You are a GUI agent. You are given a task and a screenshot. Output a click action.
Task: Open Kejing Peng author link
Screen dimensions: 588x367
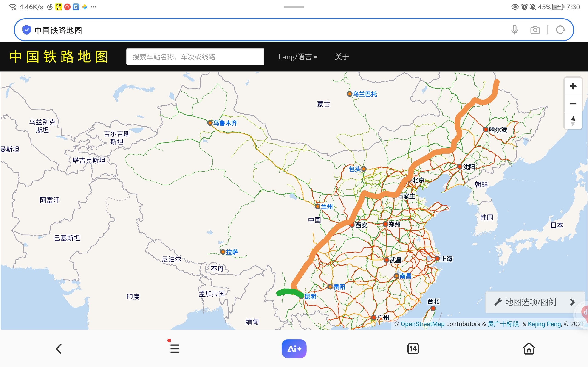coord(544,324)
